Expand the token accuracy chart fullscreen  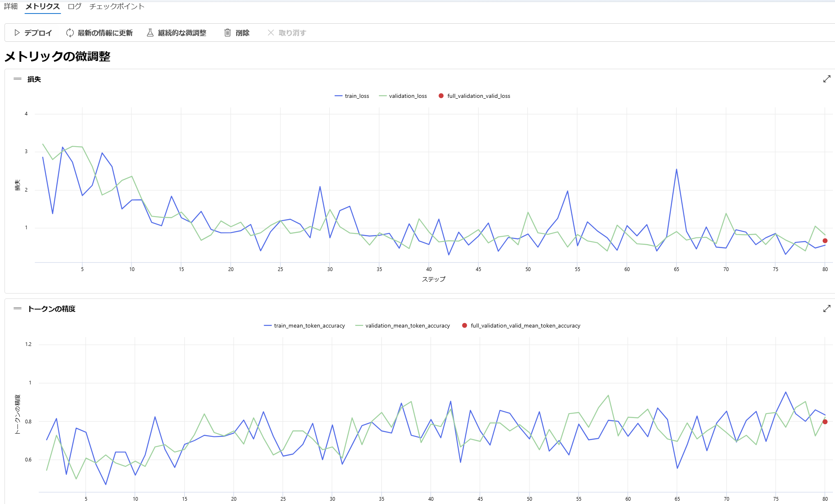coord(826,309)
